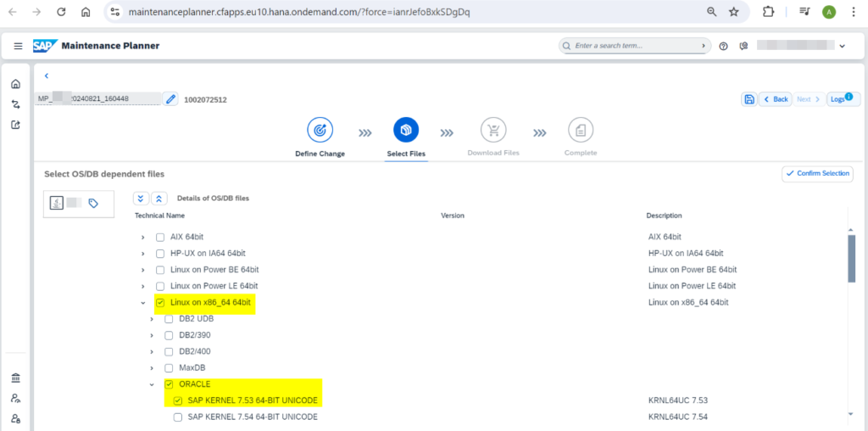Click the Complete step label
Screen dimensions: 868x431
581,153
